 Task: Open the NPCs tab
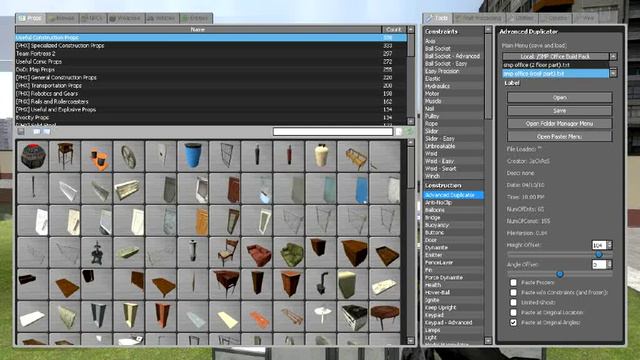92,18
